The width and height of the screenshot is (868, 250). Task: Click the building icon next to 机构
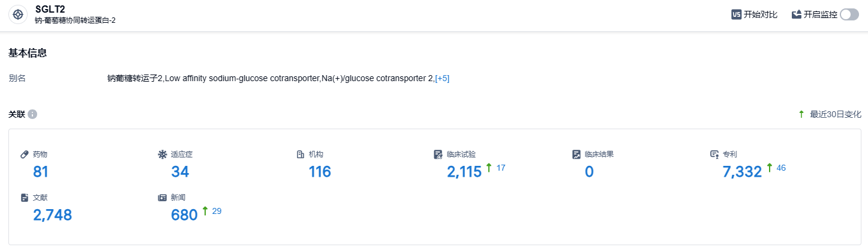click(x=301, y=154)
